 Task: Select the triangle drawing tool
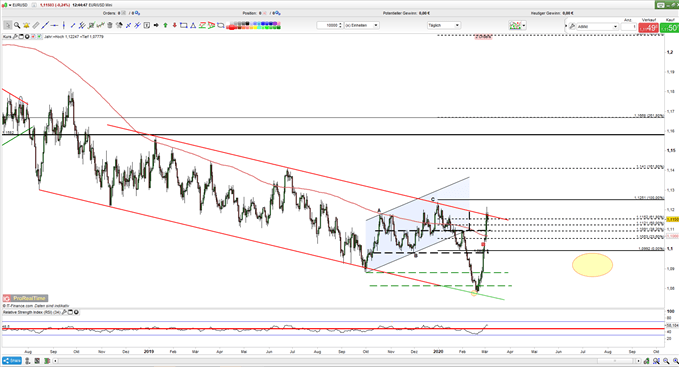coord(193,26)
